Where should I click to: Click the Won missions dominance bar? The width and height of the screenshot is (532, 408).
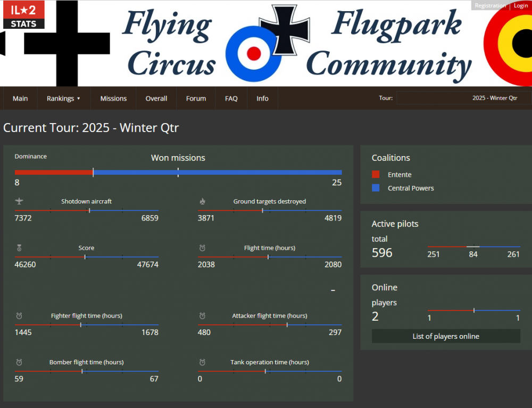click(178, 172)
